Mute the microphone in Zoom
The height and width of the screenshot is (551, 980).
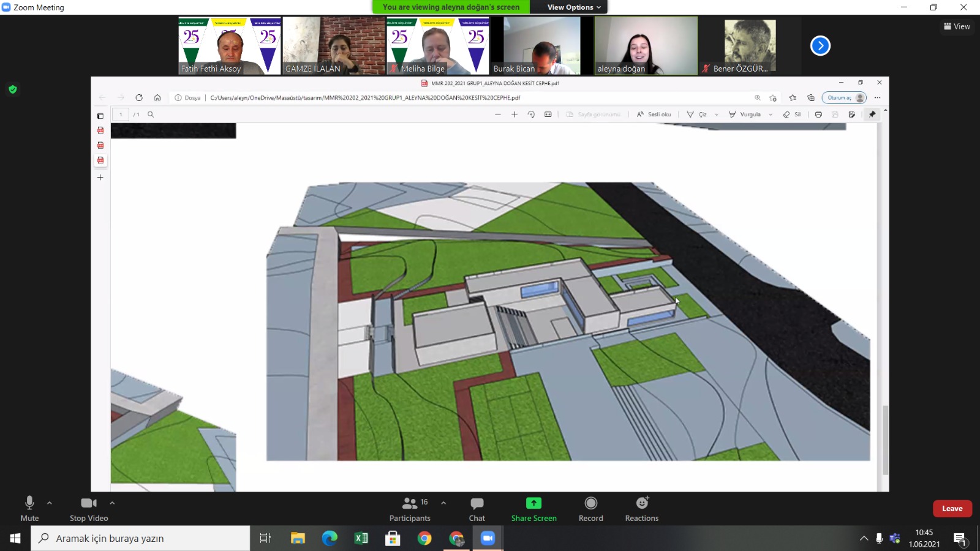click(x=29, y=508)
